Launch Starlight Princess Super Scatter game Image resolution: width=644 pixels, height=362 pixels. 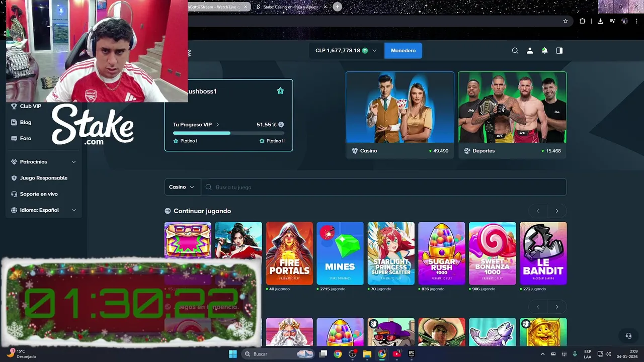tap(391, 253)
